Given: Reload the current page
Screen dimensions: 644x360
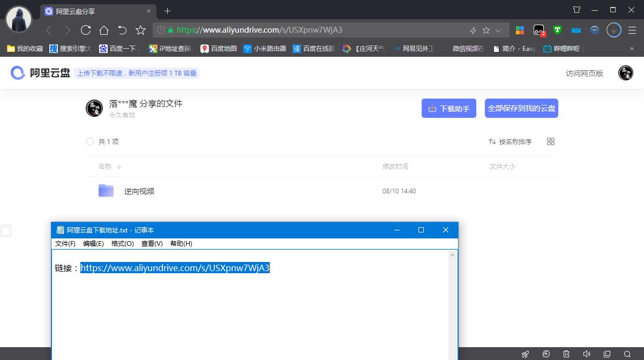Looking at the screenshot, I should click(x=86, y=30).
